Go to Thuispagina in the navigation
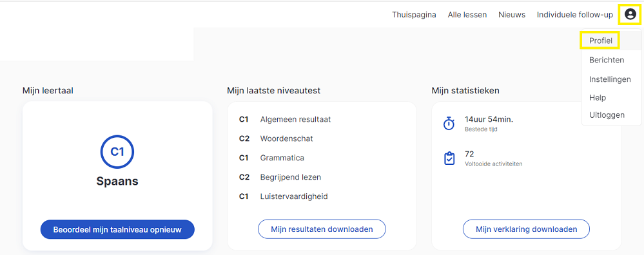644x255 pixels. 414,15
